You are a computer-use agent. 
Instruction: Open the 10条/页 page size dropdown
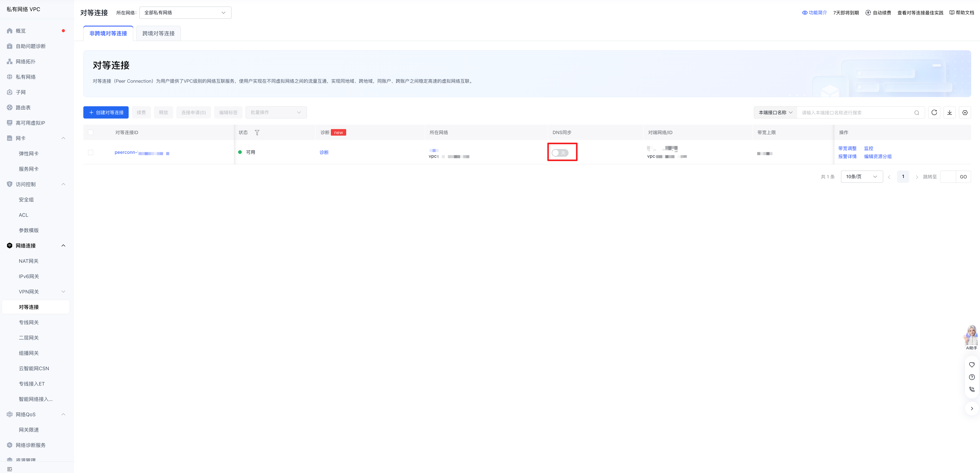tap(862, 177)
